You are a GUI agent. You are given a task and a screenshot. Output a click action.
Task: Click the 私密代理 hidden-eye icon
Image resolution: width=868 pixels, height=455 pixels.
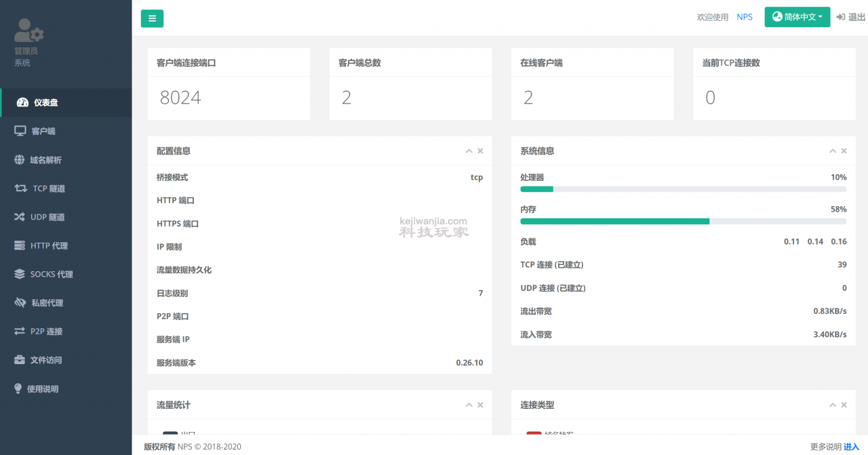click(x=20, y=303)
